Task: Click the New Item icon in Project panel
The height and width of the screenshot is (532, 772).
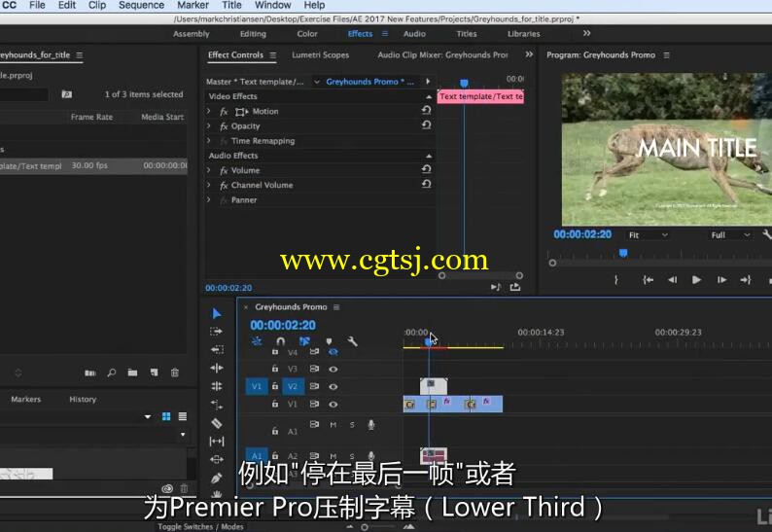Action: click(x=154, y=372)
